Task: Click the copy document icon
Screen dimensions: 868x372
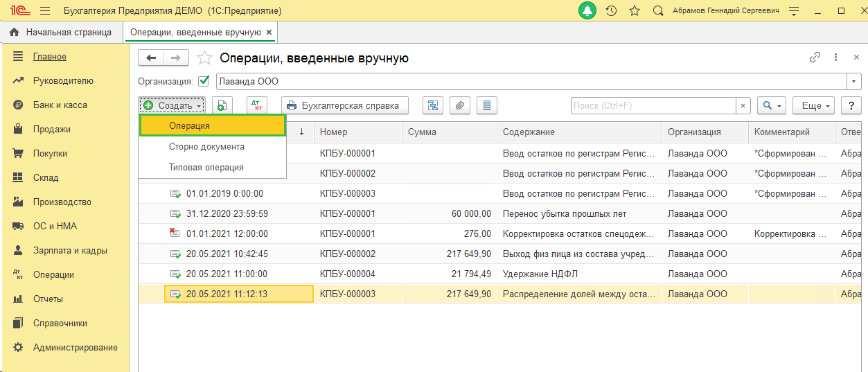Action: coord(222,105)
